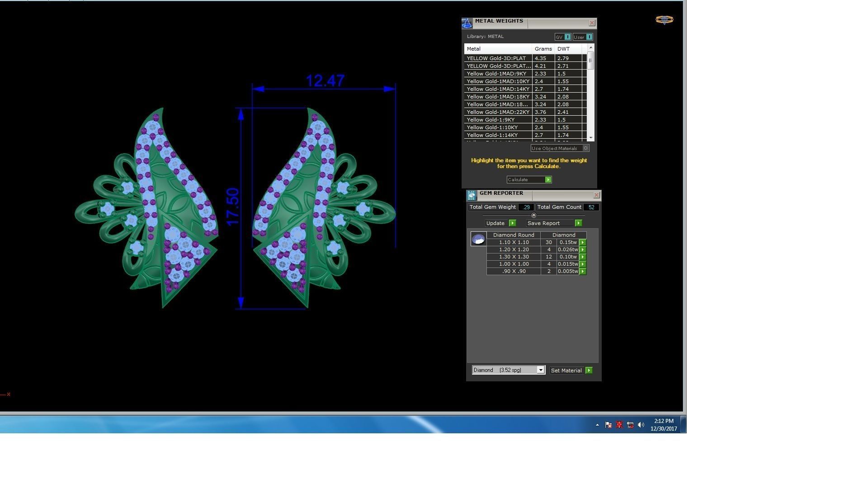
Task: Click green arrow for 1.10 X 1.10 row
Action: pos(583,243)
